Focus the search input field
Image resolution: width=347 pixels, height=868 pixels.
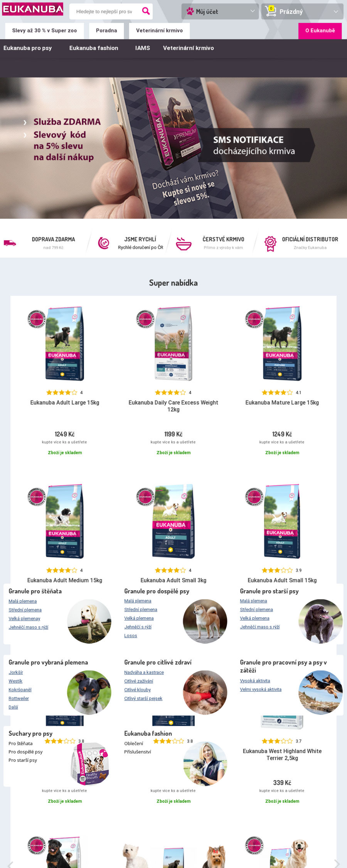click(104, 12)
